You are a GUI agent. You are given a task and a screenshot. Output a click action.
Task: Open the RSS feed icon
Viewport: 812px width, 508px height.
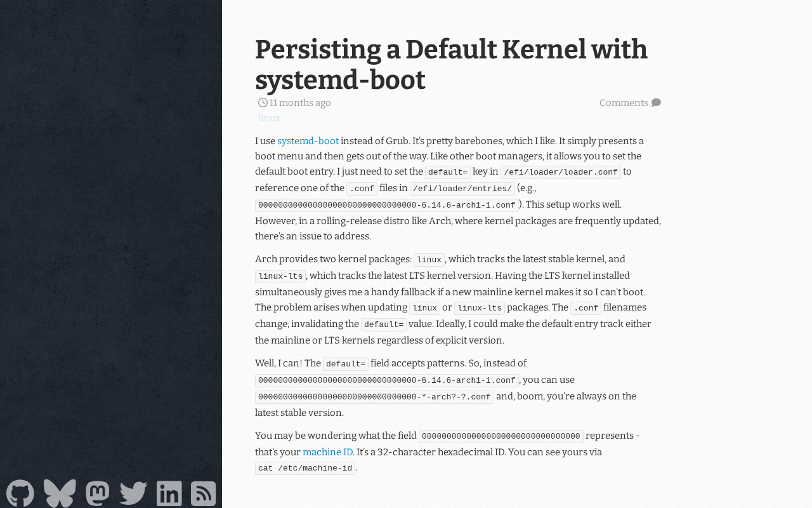[x=204, y=493]
